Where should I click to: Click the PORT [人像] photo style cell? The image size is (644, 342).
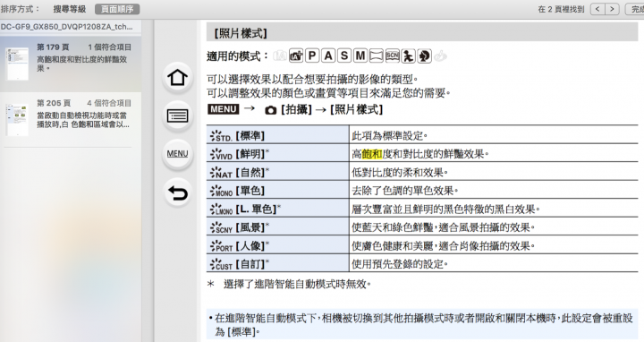(277, 245)
